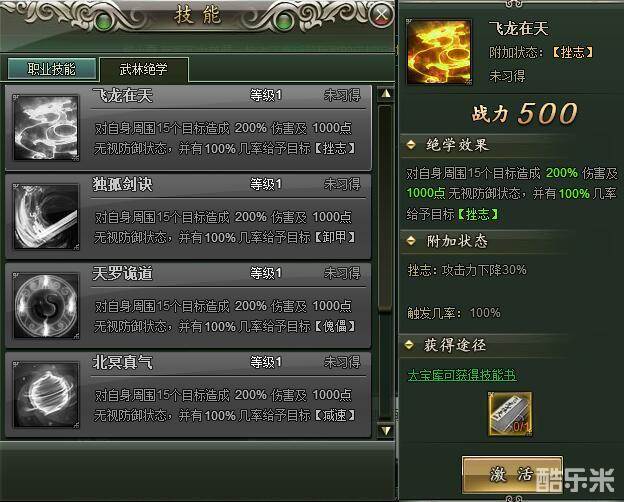This screenshot has width=624, height=502.
Task: Click the 飞龙在天 dragon skill icon in list
Action: point(46,128)
